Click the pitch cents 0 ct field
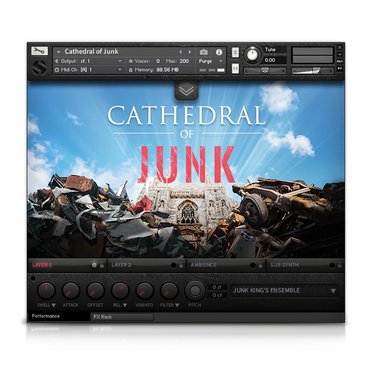 [x=217, y=295]
